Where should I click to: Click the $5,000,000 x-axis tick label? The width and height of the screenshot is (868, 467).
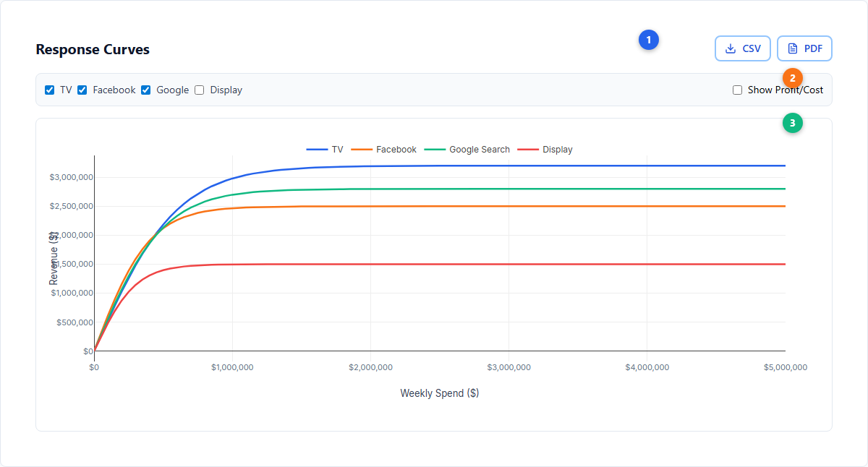785,367
